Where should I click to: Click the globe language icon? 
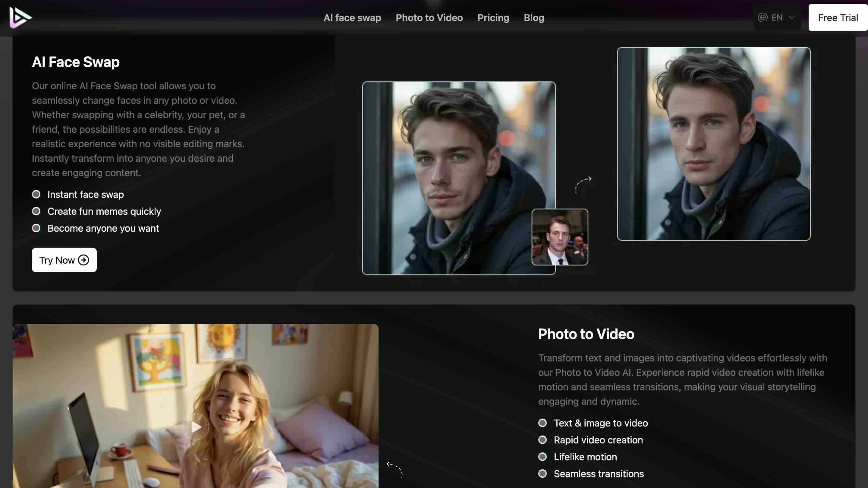pos(763,17)
